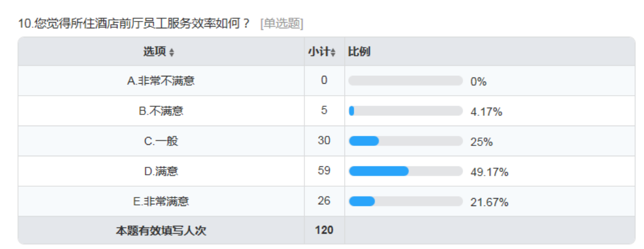Click the 21.67% progress bar

point(406,201)
